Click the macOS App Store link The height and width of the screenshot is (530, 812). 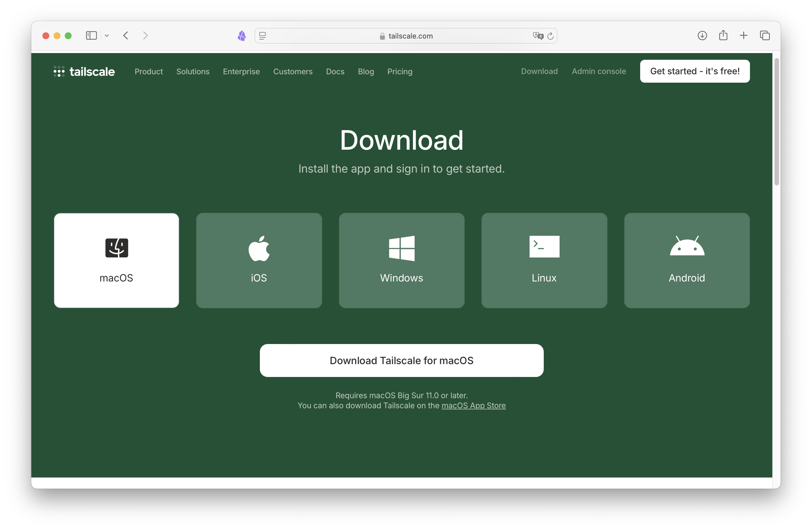(x=473, y=405)
